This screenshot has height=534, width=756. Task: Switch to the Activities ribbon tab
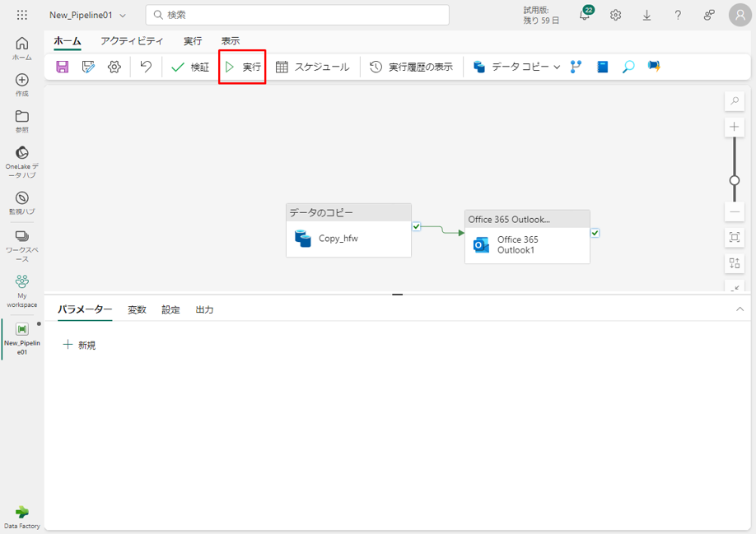coord(132,41)
